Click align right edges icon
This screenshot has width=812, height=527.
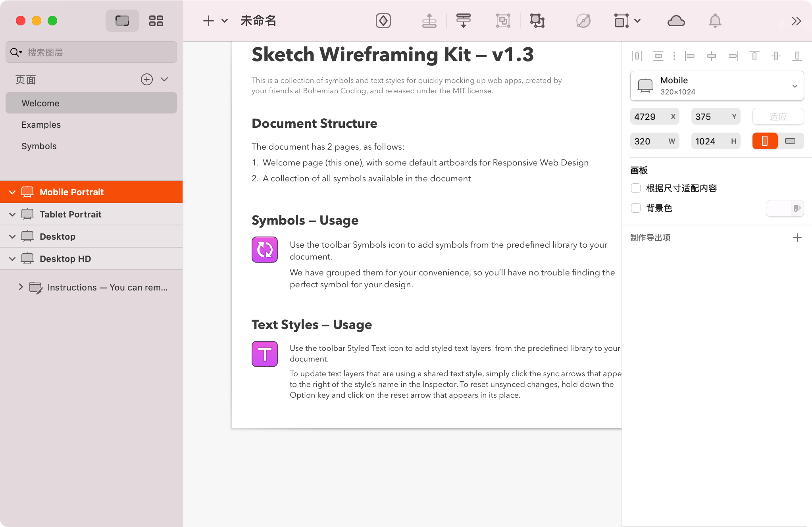(x=733, y=56)
